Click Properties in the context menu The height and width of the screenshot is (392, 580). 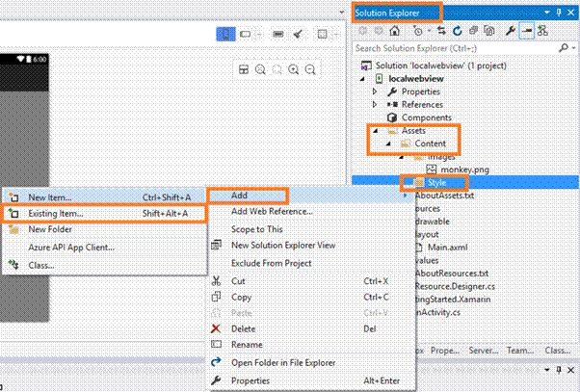tap(310, 380)
